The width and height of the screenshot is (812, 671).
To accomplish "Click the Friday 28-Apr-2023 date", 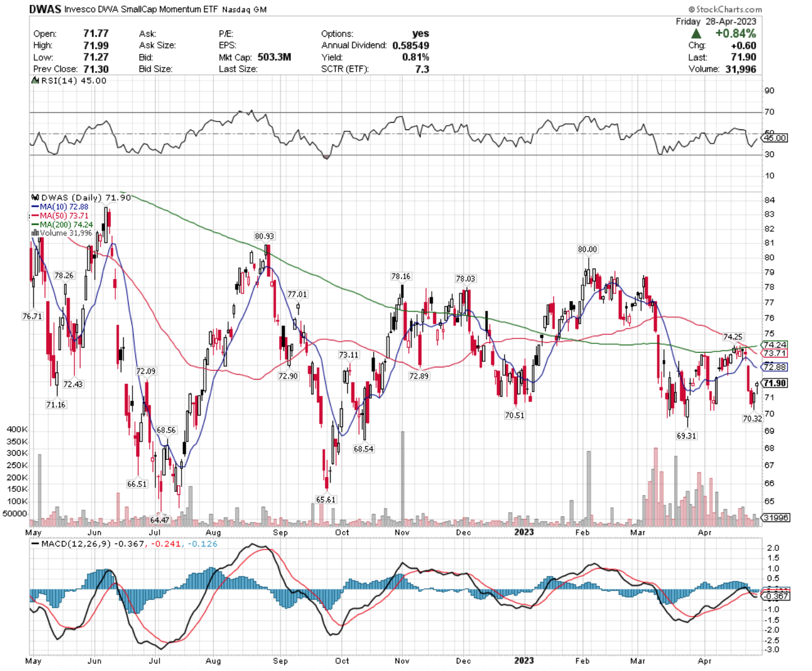I will pos(716,21).
